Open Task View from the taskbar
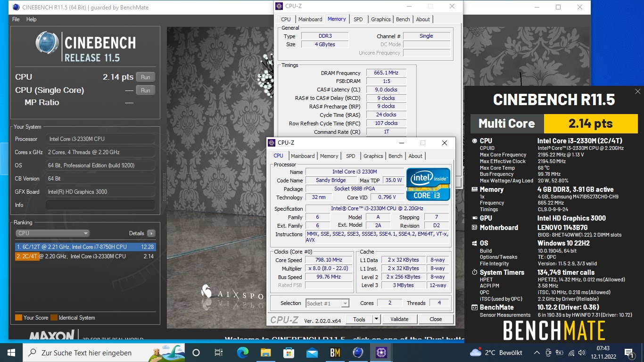Viewport: 644px width, 362px height. point(219,353)
